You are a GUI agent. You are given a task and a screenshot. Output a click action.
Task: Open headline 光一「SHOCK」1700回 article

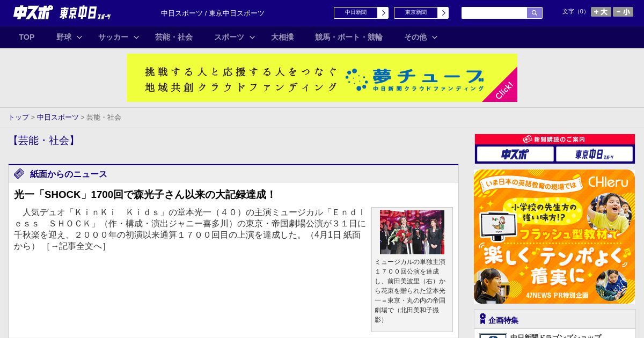click(x=144, y=194)
